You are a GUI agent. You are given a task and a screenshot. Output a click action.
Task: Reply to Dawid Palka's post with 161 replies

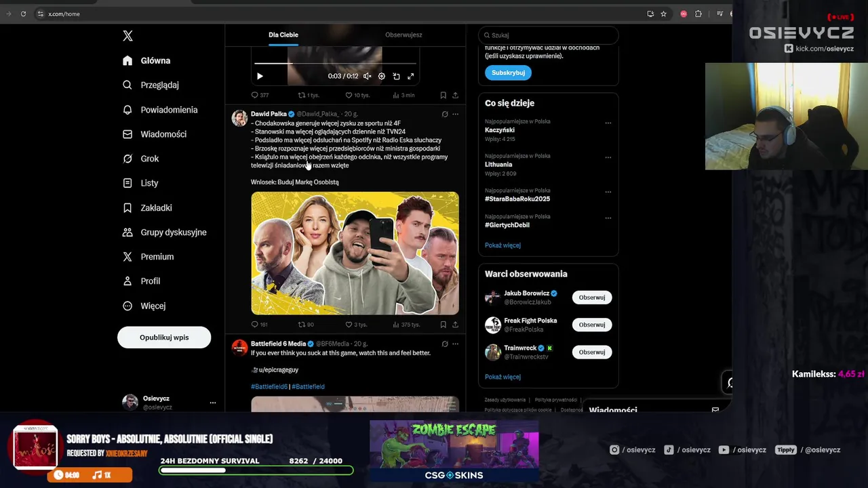point(259,325)
